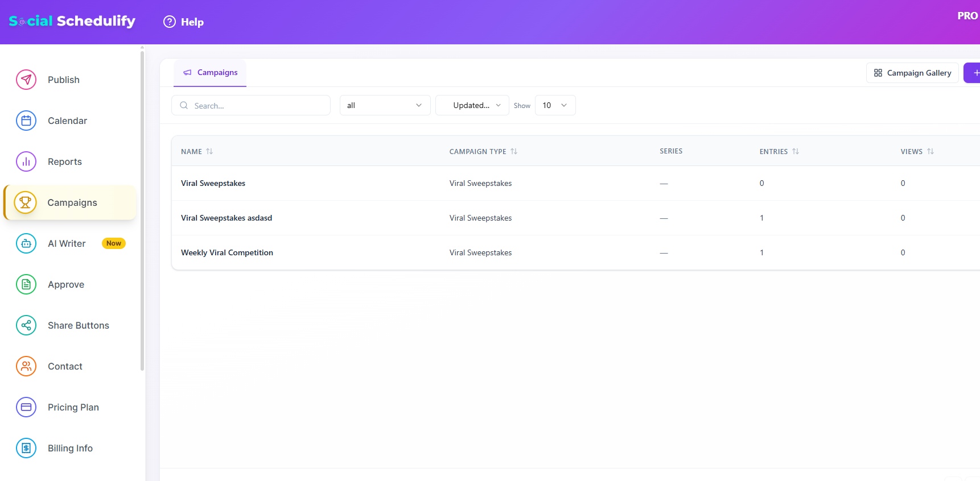The image size is (980, 481).
Task: Click the Reports bar chart icon
Action: click(x=26, y=161)
